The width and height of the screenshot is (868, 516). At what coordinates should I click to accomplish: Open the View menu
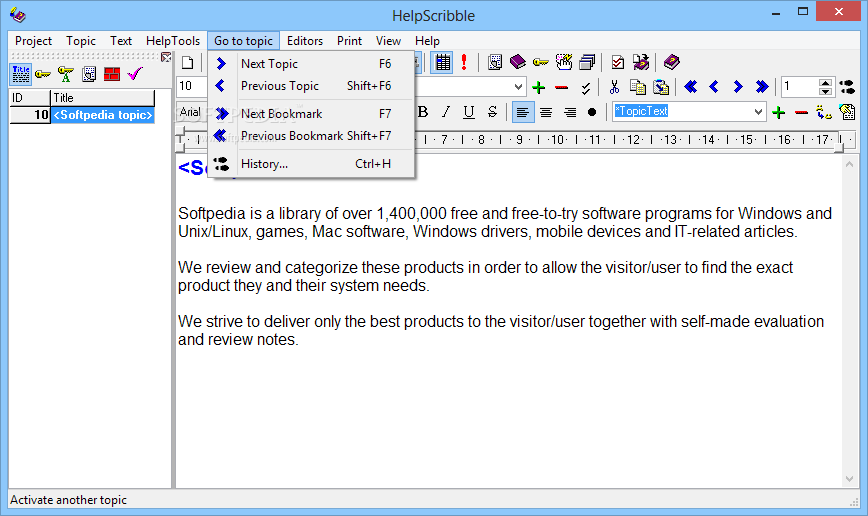coord(388,41)
